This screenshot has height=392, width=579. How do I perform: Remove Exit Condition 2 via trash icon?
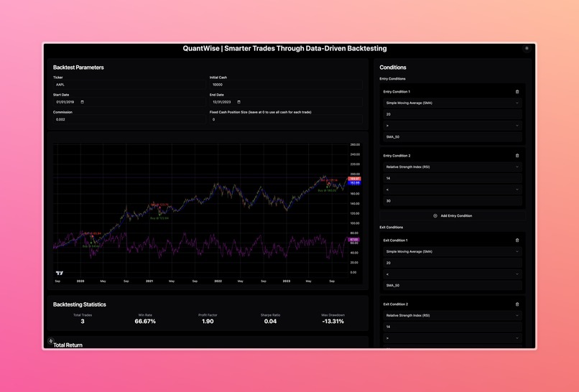tap(517, 304)
